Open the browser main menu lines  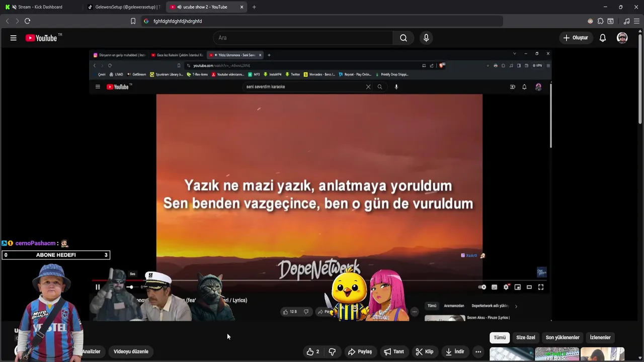tap(636, 21)
